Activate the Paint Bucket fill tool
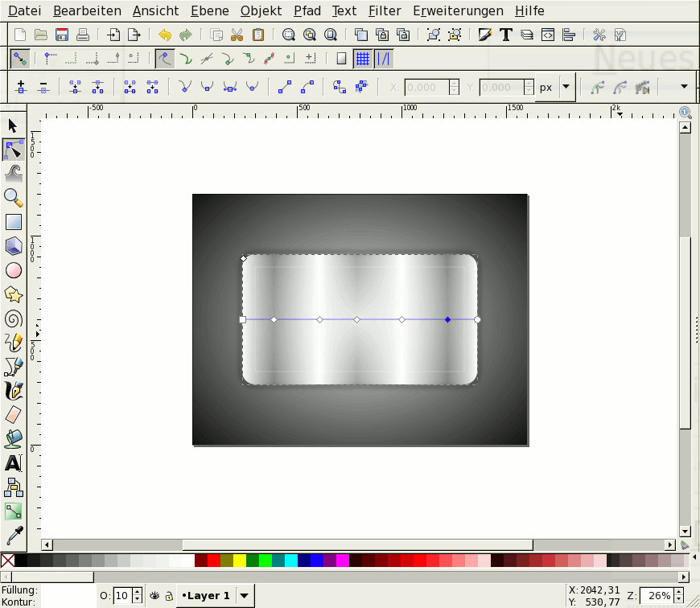Screen dimensions: 700x608 point(13,439)
